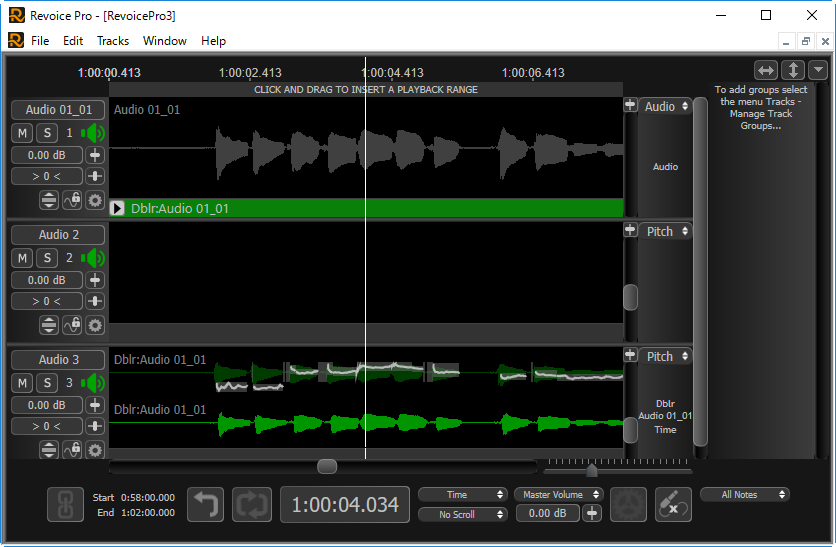Open Audio 3 track settings gear

tap(95, 450)
